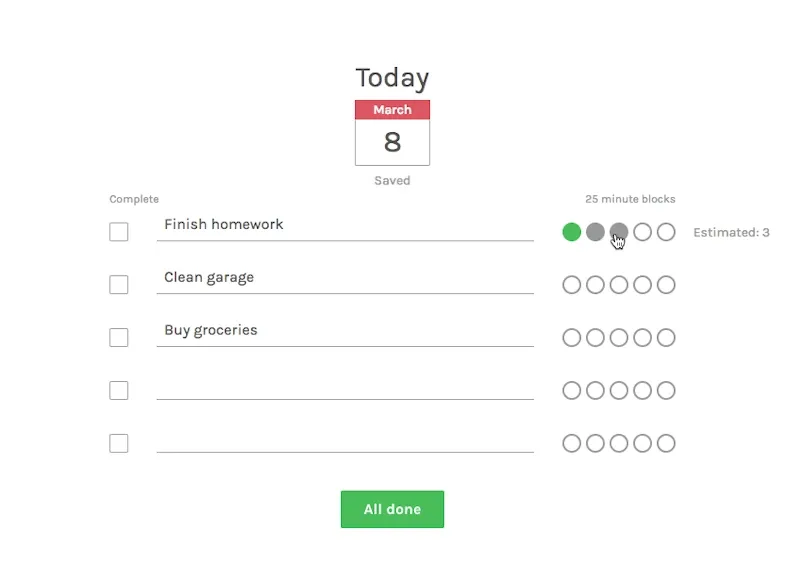This screenshot has width=786, height=564.
Task: Click last block circle in bottom empty row
Action: (666, 443)
